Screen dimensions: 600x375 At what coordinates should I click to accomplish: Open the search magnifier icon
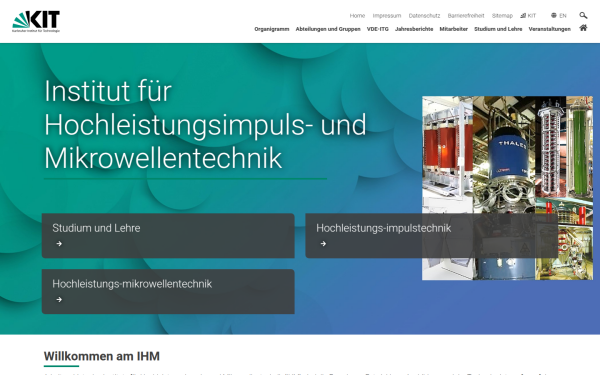tap(583, 15)
